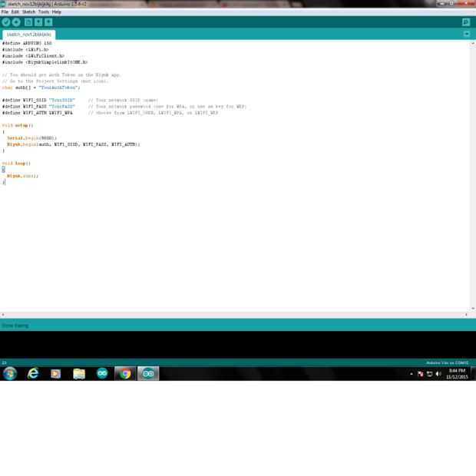Click the Serial.begin(9600) line

point(32,138)
